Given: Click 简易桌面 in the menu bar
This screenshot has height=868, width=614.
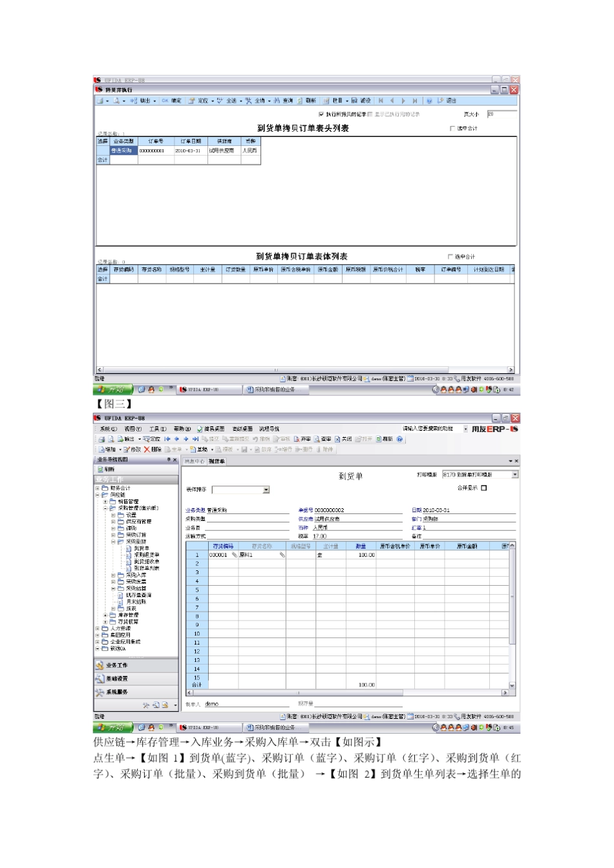Looking at the screenshot, I should (211, 429).
